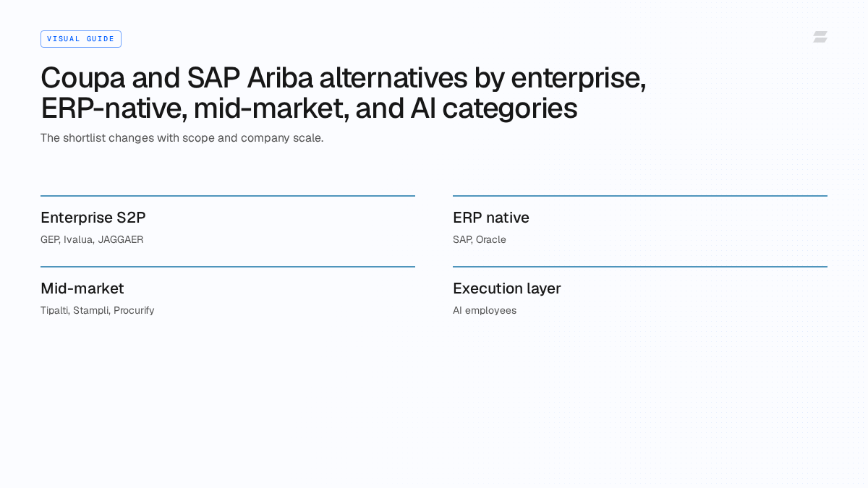Click the divider line above ERP native
868x488 pixels.
640,196
